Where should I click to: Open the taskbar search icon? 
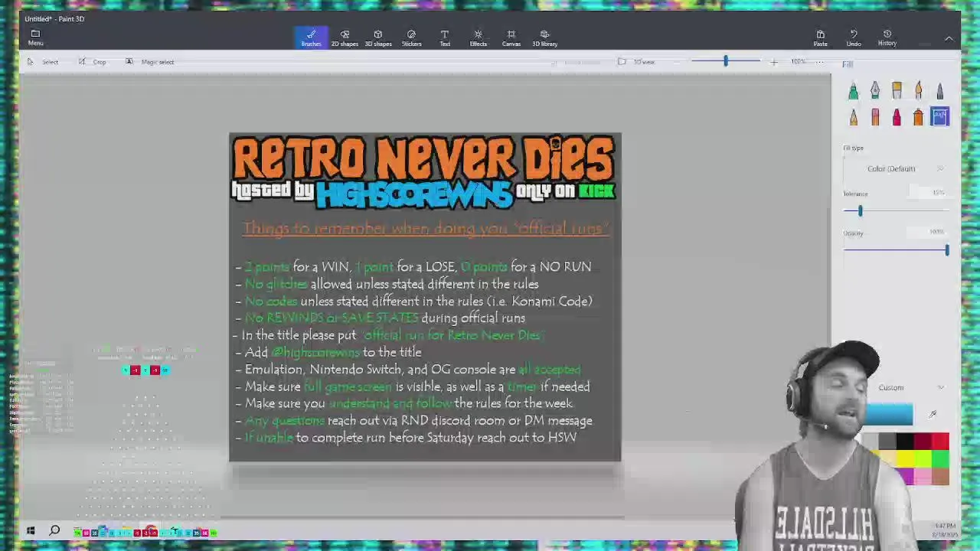point(54,530)
